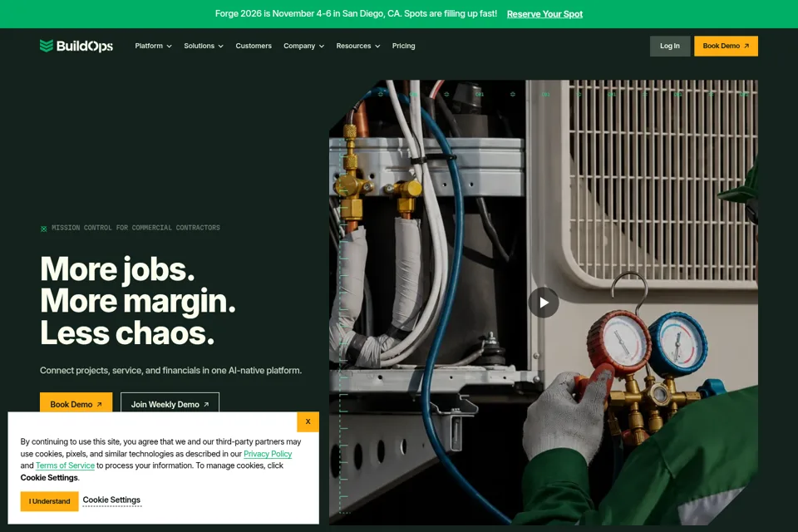Viewport: 798px width, 532px height.
Task: Open the Customers page
Action: tap(254, 46)
